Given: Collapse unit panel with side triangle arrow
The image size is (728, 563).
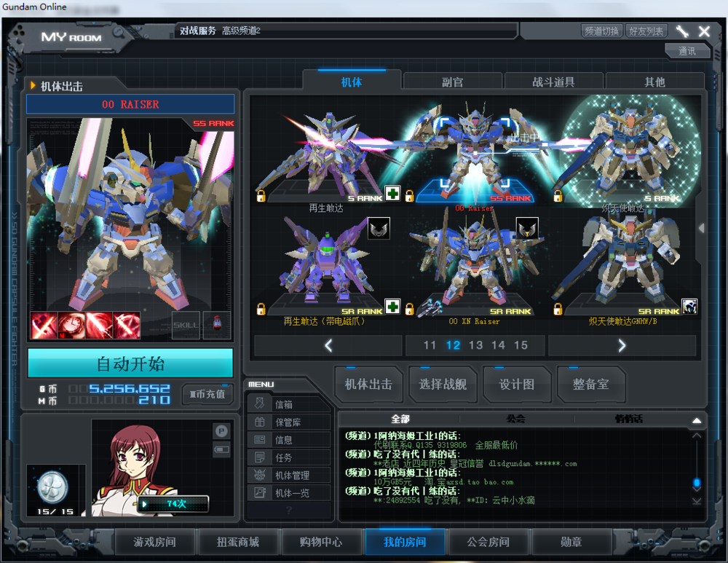Looking at the screenshot, I should 702,228.
